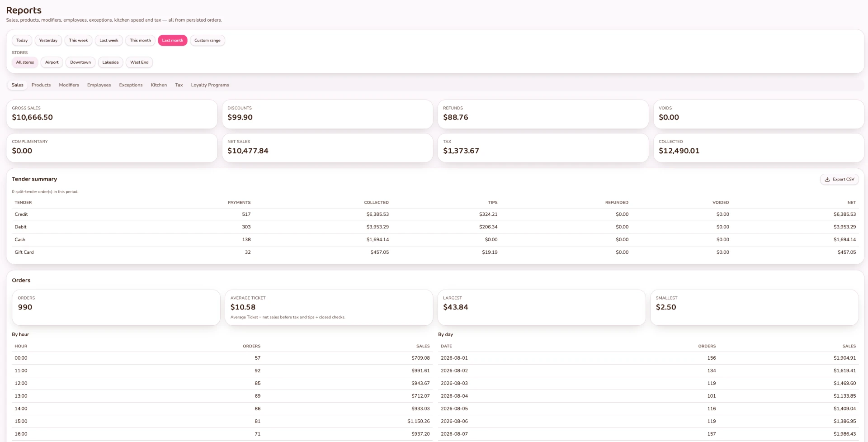Open the Sales tab
Image resolution: width=868 pixels, height=442 pixels.
pyautogui.click(x=18, y=85)
